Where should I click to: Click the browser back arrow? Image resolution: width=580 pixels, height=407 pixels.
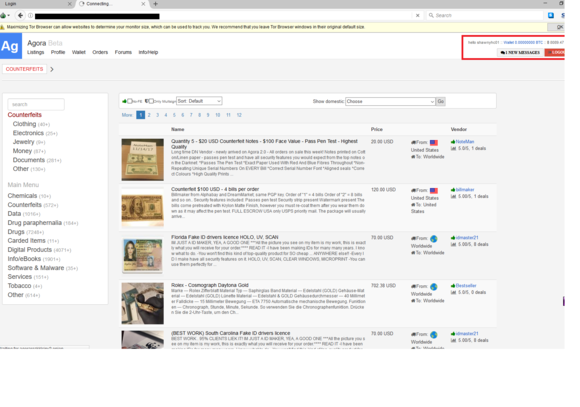pyautogui.click(x=20, y=16)
